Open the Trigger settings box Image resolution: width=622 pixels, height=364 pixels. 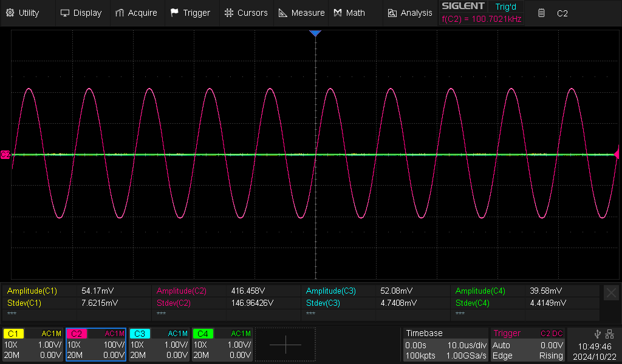(528, 344)
